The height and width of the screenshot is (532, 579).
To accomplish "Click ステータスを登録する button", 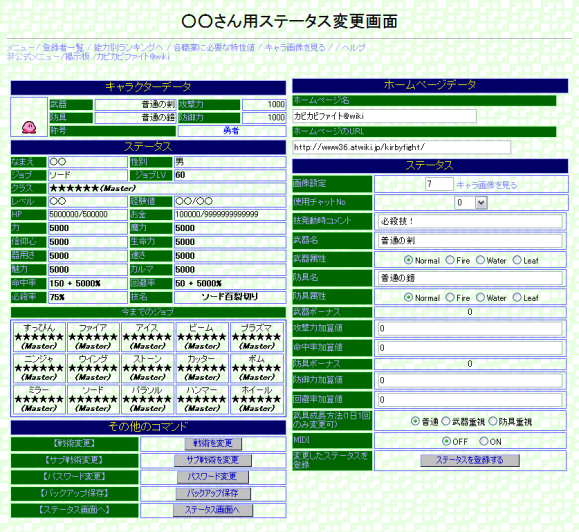I will coord(470,460).
